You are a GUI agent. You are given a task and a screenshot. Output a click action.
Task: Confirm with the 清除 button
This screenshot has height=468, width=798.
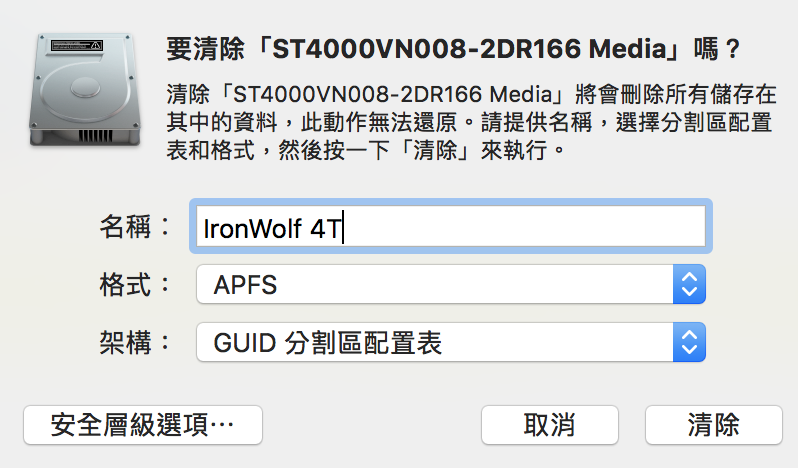(x=713, y=425)
